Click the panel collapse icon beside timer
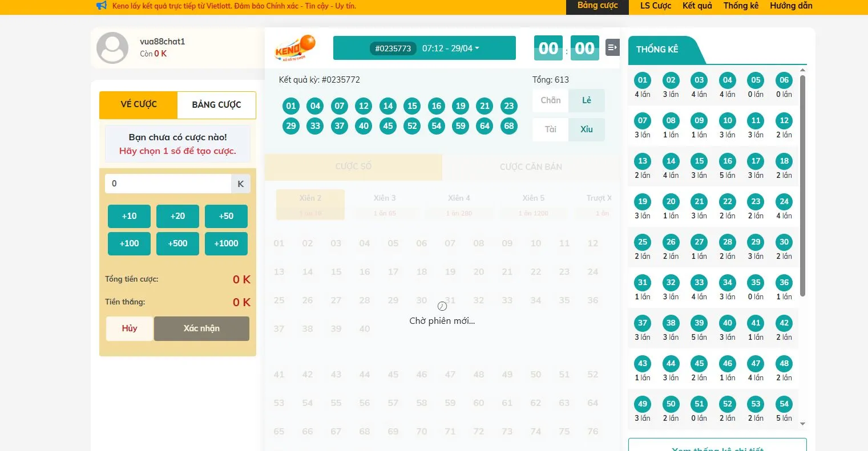Screen dimensions: 868x451 click(612, 47)
